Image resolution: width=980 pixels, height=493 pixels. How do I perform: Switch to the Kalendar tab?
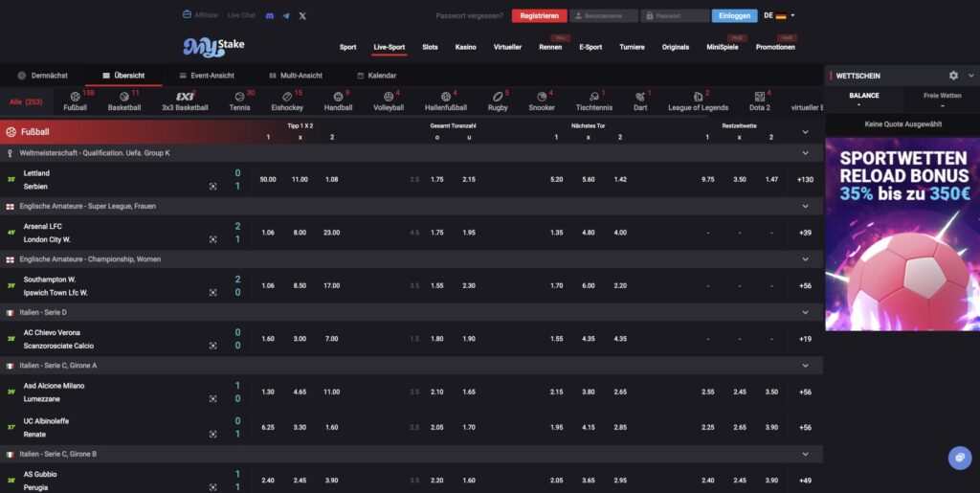pyautogui.click(x=377, y=76)
